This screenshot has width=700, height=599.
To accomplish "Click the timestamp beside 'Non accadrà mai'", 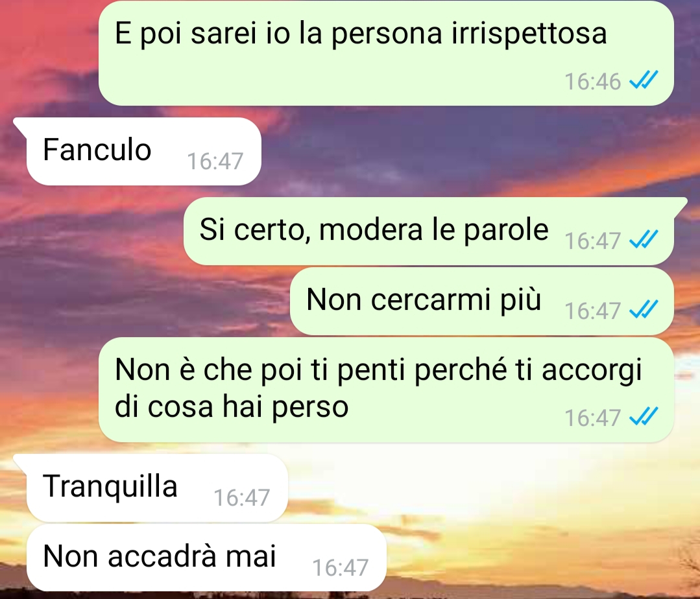I will 340,567.
